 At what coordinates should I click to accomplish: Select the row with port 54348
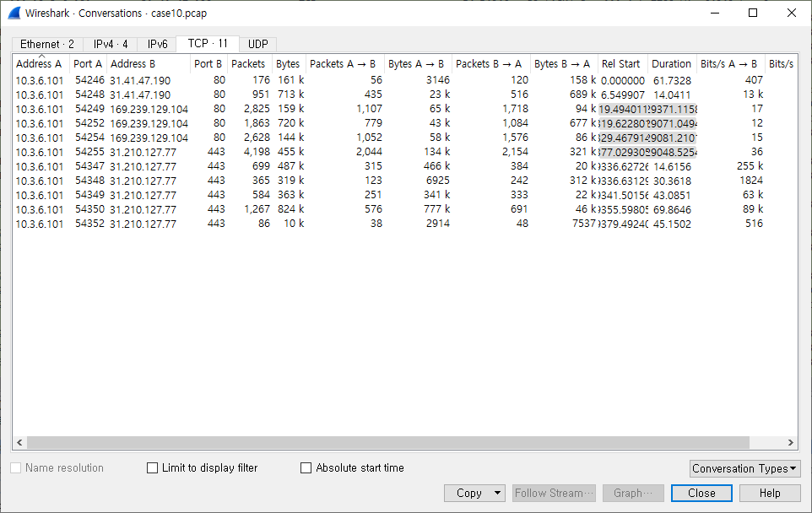(405, 181)
